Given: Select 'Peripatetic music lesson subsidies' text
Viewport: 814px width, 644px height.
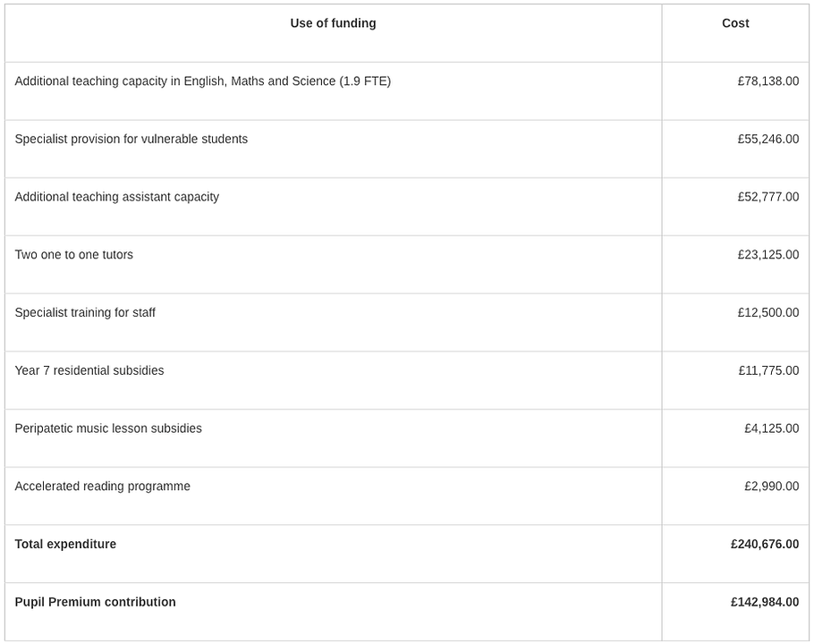Looking at the screenshot, I should 108,428.
